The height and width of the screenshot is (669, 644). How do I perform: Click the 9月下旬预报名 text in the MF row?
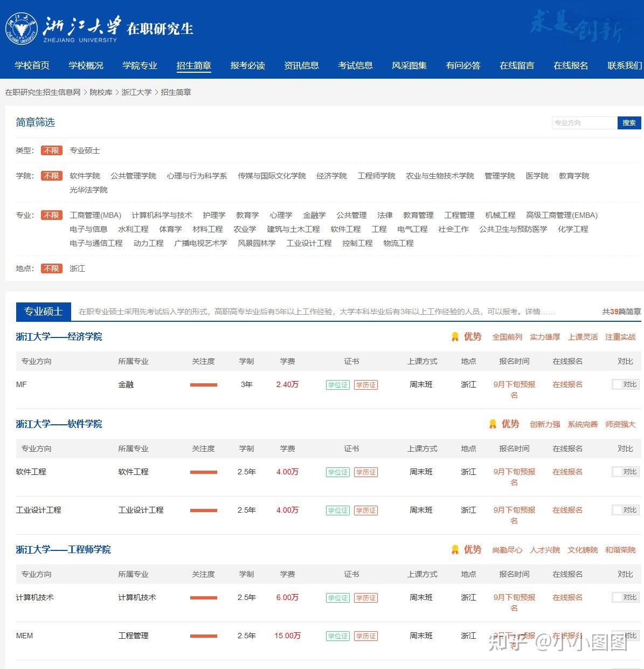pos(514,390)
